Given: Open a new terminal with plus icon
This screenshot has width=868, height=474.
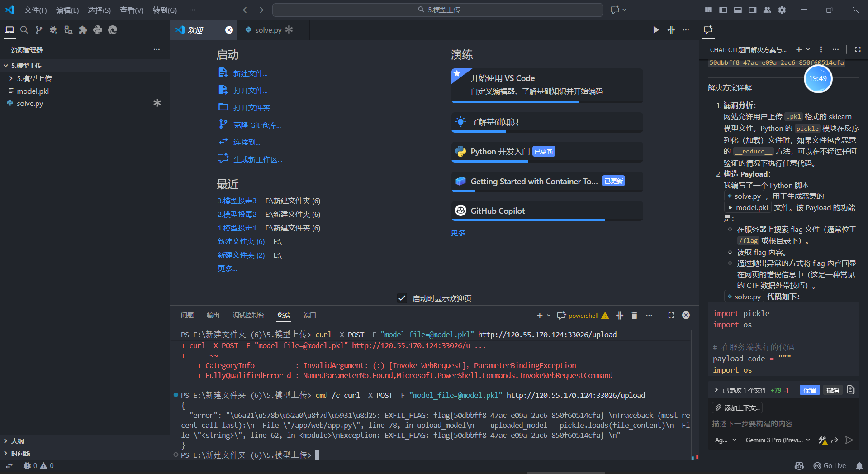Looking at the screenshot, I should click(539, 315).
